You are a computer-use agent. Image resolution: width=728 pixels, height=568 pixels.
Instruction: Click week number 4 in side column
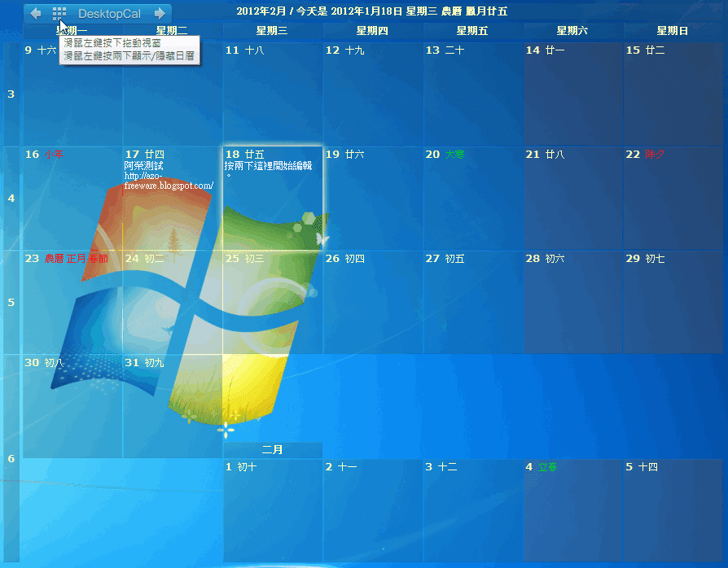[11, 199]
